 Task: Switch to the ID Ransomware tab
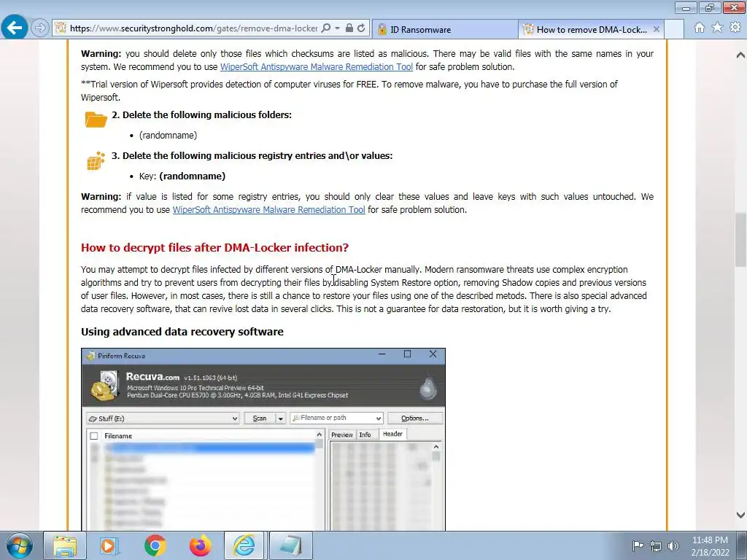445,29
